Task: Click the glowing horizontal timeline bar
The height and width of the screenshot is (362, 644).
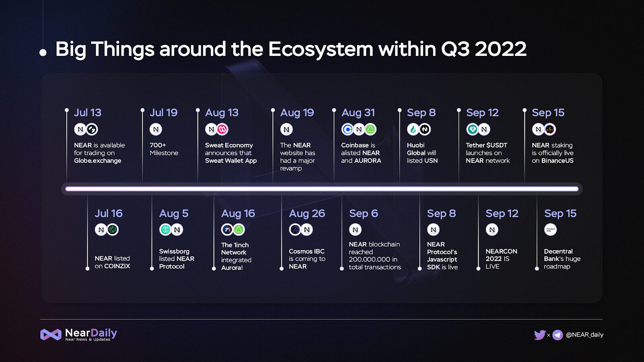Action: pos(322,189)
